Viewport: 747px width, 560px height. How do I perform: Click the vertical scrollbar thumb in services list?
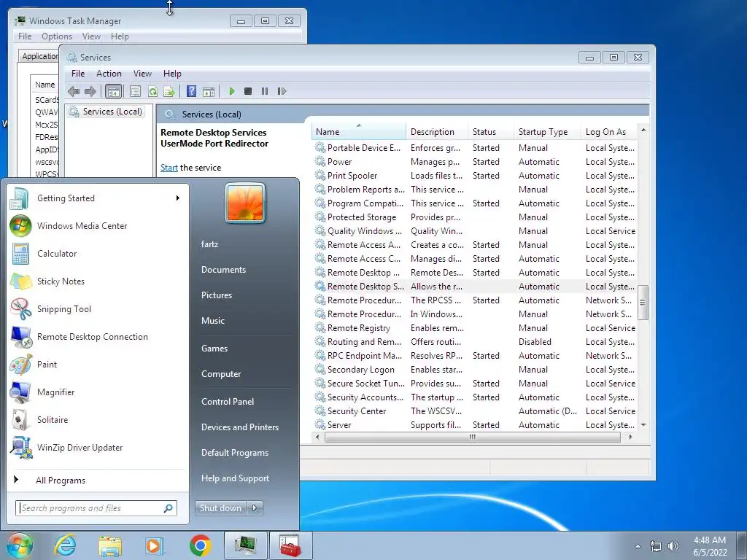click(x=643, y=303)
